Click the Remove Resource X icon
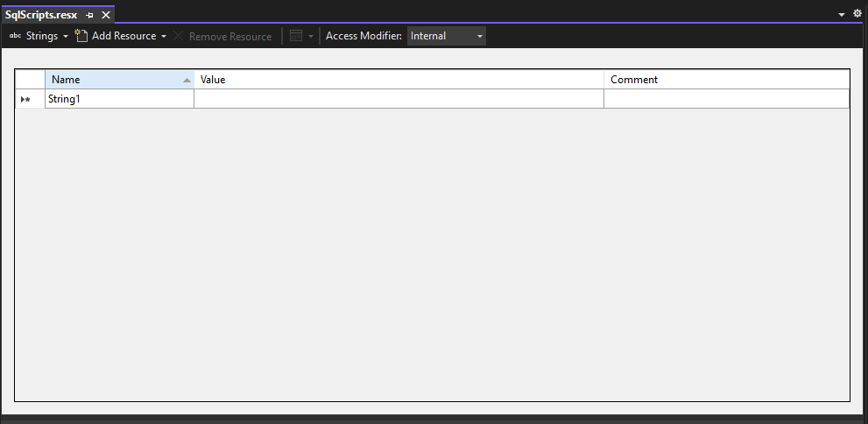 click(179, 36)
